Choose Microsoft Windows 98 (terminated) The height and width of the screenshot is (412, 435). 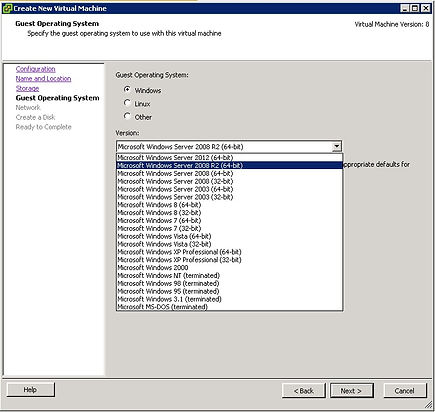(229, 283)
